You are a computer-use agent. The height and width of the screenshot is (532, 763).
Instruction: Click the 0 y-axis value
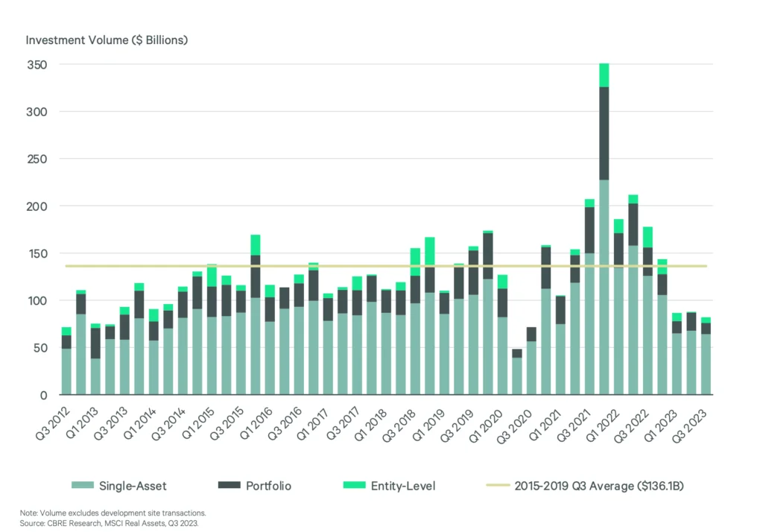point(44,395)
